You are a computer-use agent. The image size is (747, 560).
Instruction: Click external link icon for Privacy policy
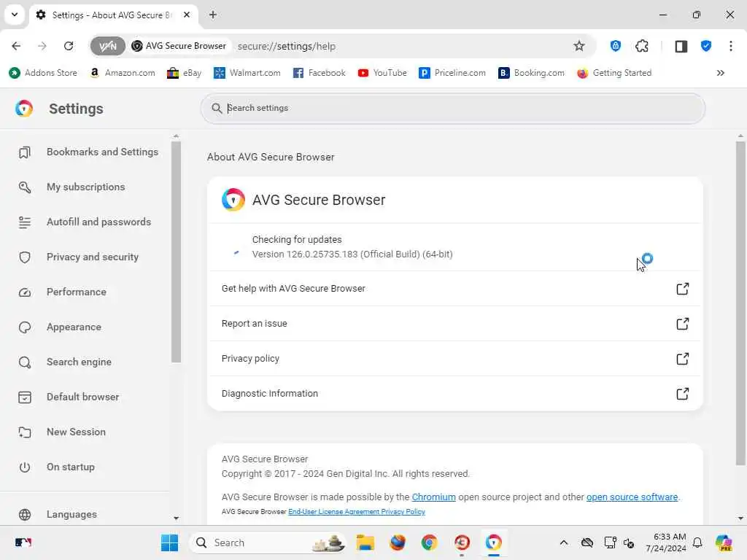682,359
